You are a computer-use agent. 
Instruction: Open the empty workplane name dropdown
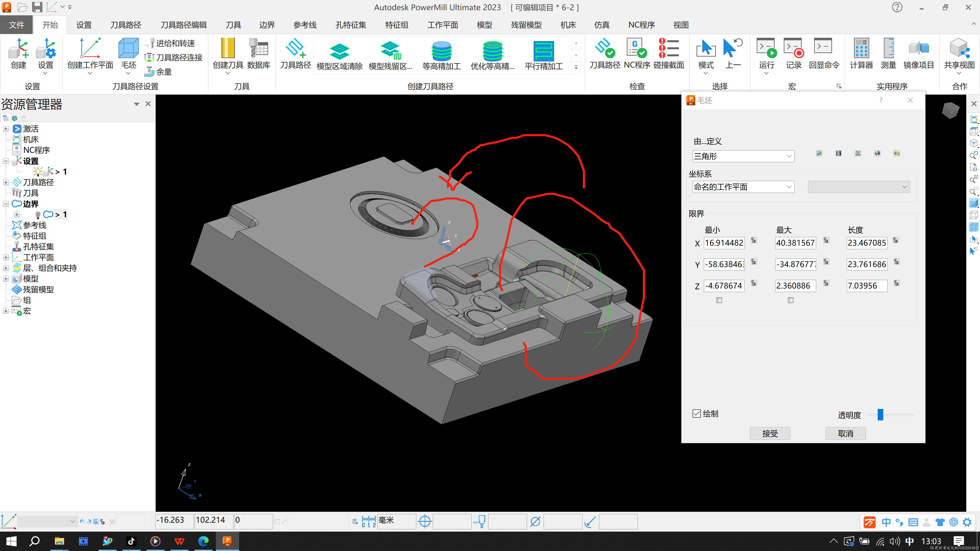point(859,187)
